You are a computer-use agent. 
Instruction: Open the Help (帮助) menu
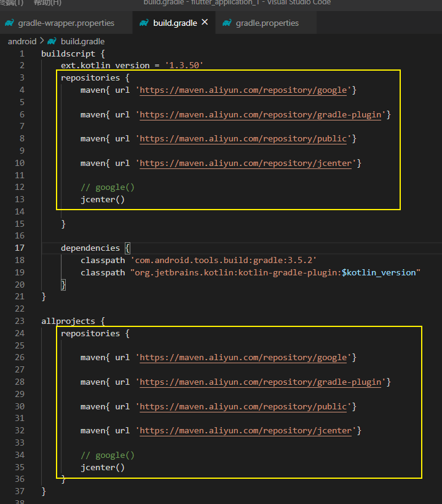[47, 2]
